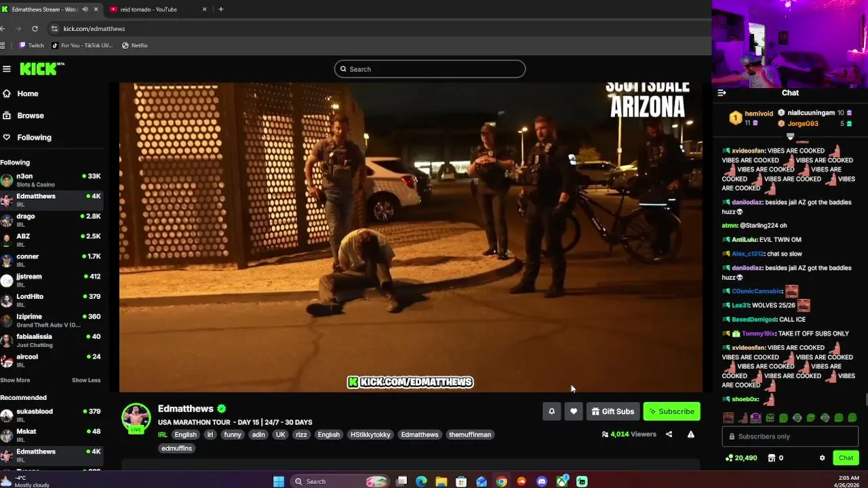868x488 pixels.
Task: Open sukasblood in Recommended
Action: 52,415
